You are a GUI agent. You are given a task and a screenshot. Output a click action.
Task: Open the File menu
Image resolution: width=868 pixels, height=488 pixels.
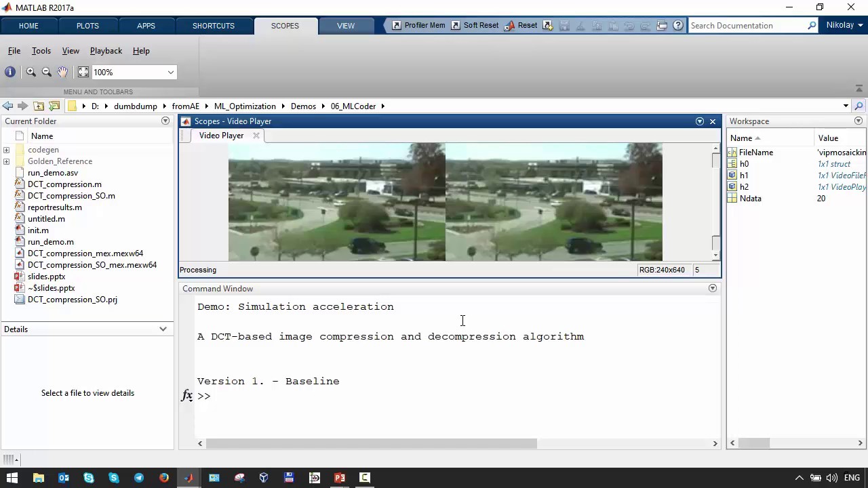tap(14, 51)
